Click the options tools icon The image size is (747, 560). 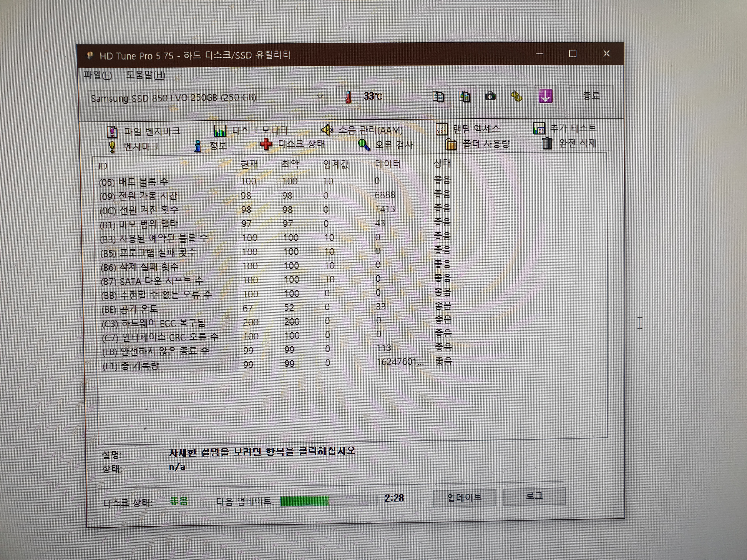tap(516, 97)
